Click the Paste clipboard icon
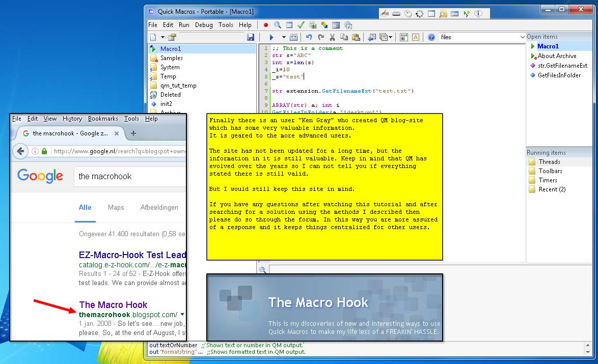The image size is (598, 364). [x=356, y=37]
